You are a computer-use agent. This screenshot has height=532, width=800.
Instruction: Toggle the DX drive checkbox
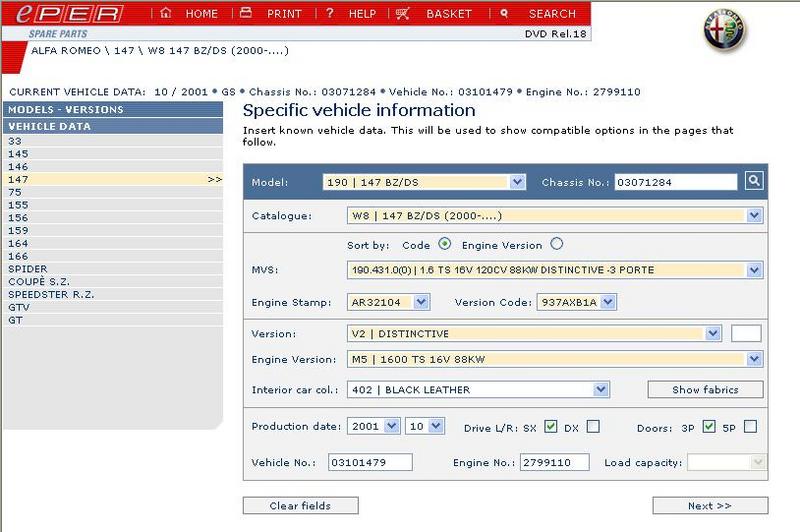(593, 426)
